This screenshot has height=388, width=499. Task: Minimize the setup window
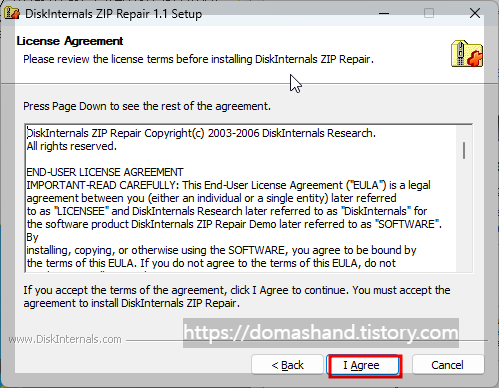pyautogui.click(x=384, y=13)
